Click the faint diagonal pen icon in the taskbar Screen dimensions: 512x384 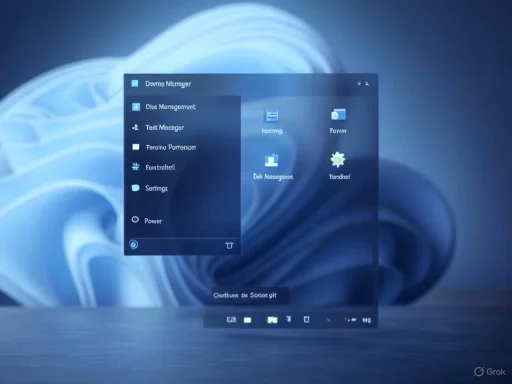tap(329, 320)
